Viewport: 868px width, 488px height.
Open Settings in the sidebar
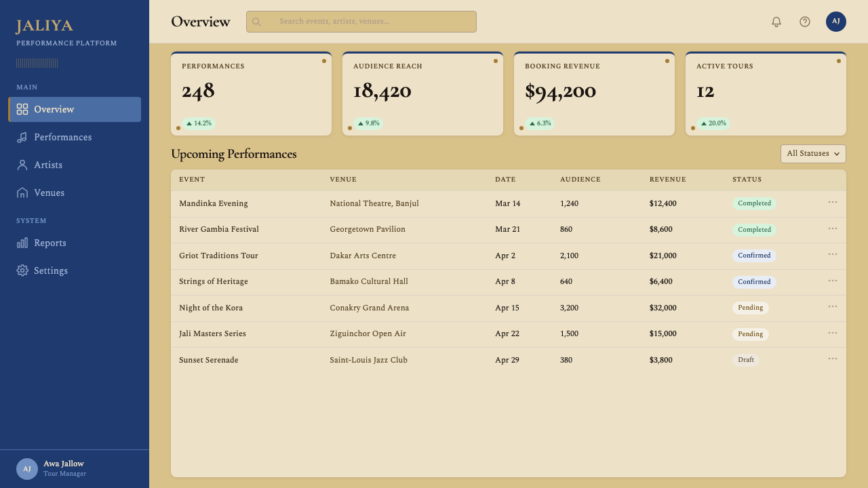click(75, 270)
